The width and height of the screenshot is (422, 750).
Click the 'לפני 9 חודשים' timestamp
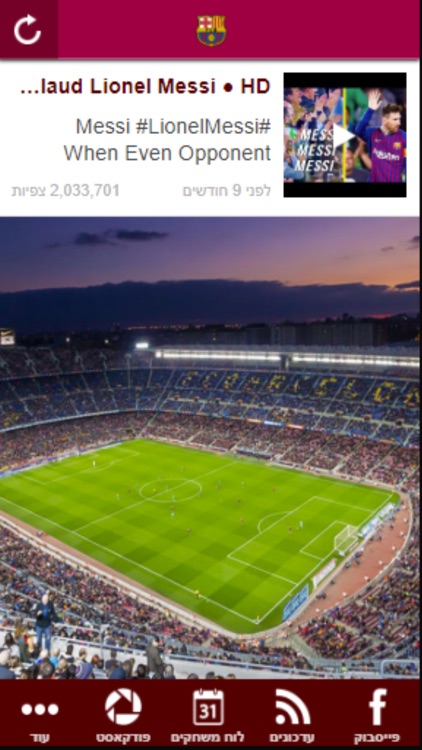click(226, 191)
